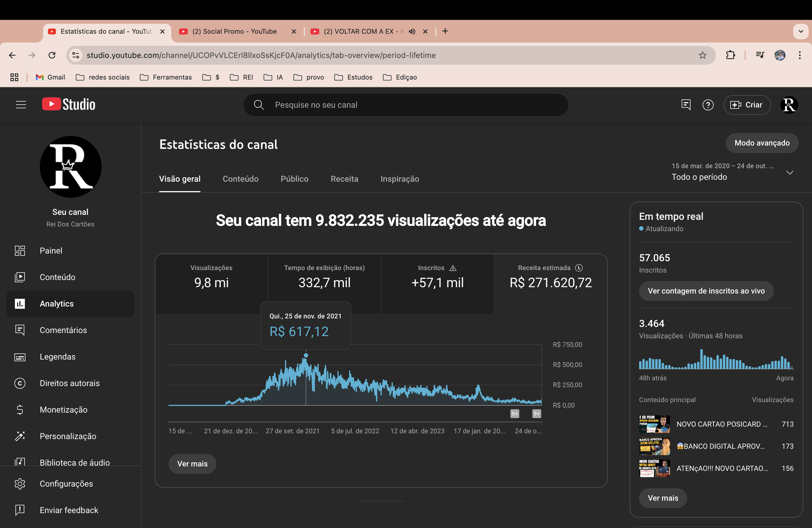Click the Monetização dollar icon
The height and width of the screenshot is (528, 812).
20,410
